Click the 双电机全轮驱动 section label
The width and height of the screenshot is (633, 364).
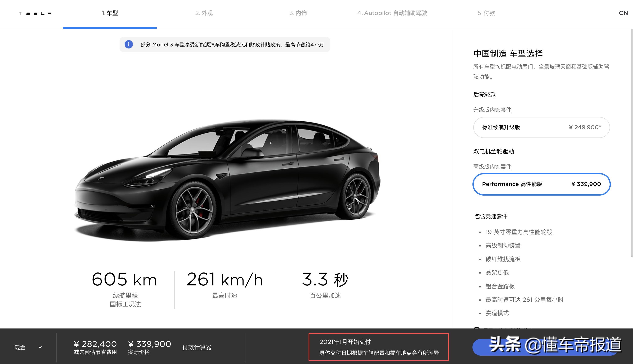[493, 151]
